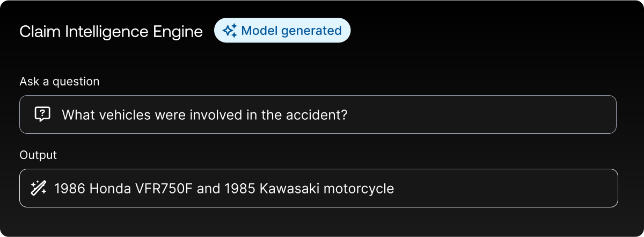Click "1985" in the output text

(x=240, y=189)
